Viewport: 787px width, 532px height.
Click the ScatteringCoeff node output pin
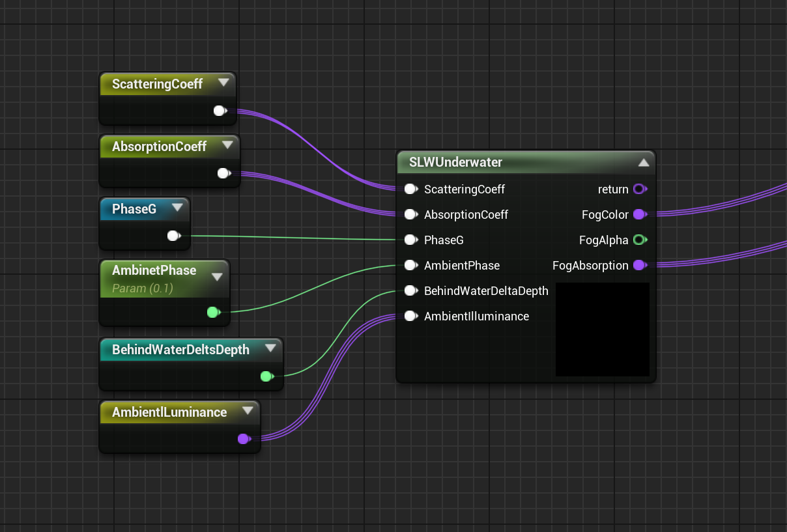pyautogui.click(x=220, y=111)
